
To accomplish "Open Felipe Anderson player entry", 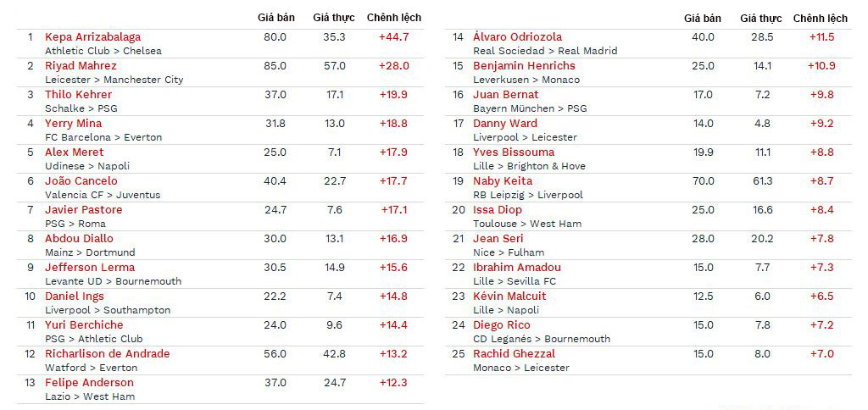I will click(x=89, y=382).
